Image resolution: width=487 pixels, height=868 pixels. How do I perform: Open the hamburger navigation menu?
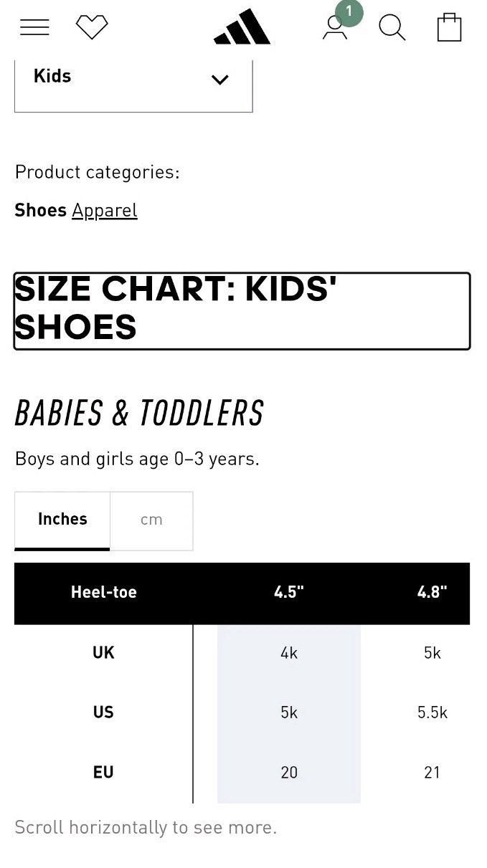click(34, 28)
